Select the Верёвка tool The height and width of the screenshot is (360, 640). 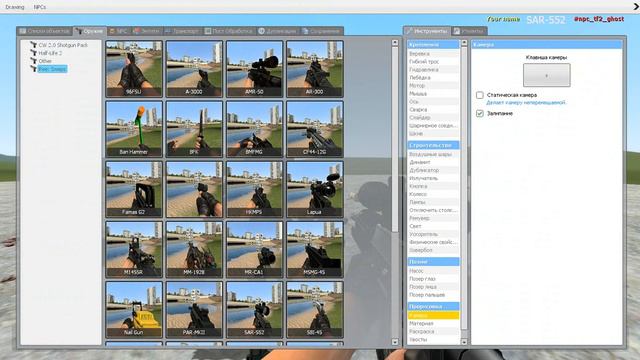(433, 53)
